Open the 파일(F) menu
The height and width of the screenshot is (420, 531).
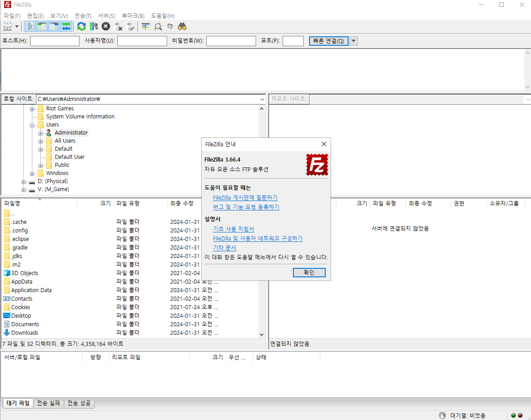click(x=12, y=16)
